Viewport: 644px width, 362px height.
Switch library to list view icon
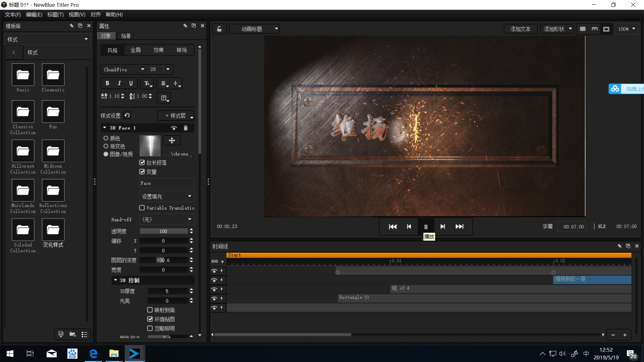85,334
